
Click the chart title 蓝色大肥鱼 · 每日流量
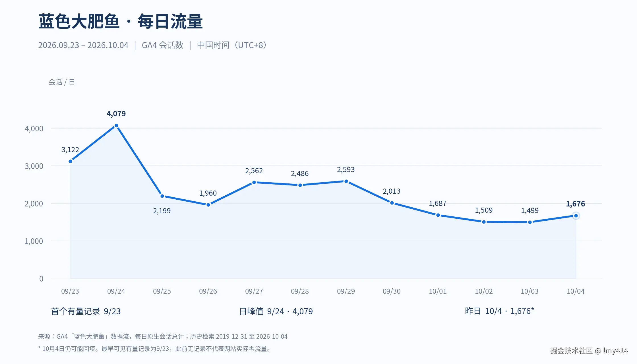(x=121, y=21)
